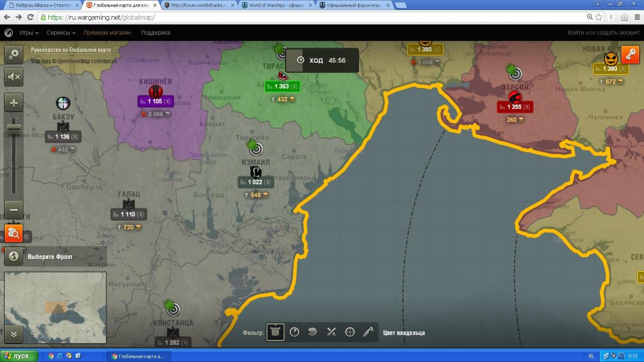This screenshot has height=362, width=644.
Task: Toggle the sound mute button
Action: pyautogui.click(x=14, y=78)
